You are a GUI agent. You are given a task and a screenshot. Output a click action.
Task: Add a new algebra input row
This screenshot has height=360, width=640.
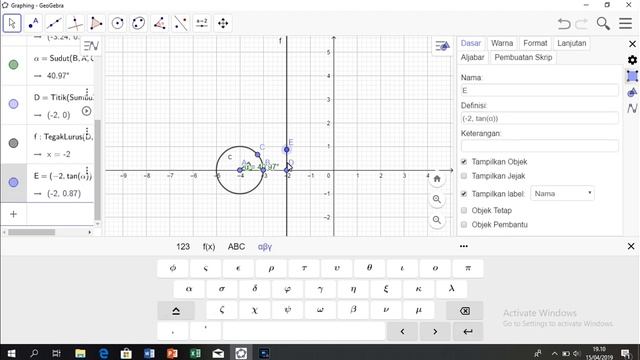pyautogui.click(x=13, y=214)
